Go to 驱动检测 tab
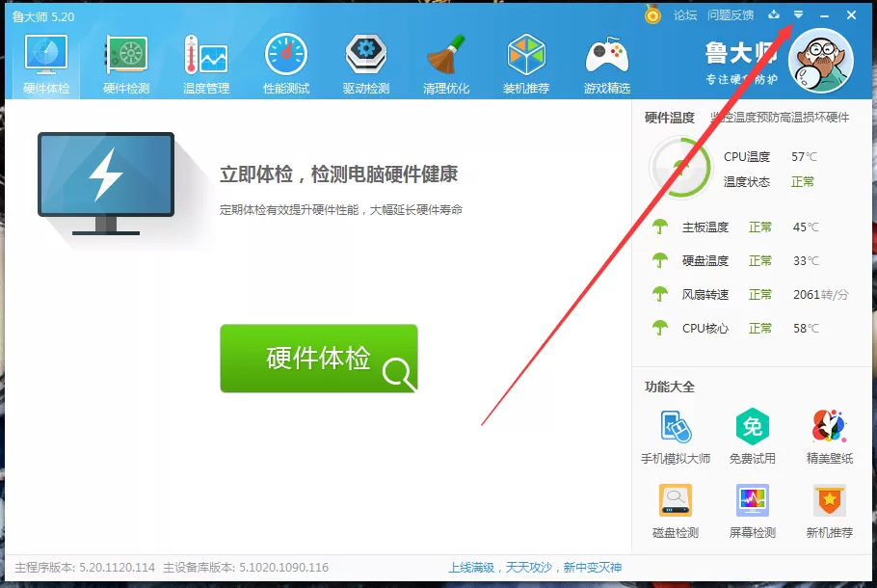 (366, 65)
